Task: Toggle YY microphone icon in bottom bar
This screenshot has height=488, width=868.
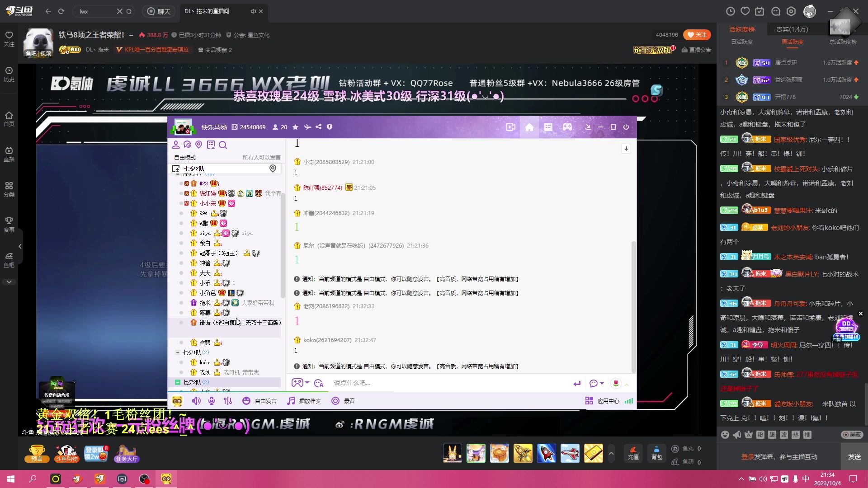Action: coord(212,401)
